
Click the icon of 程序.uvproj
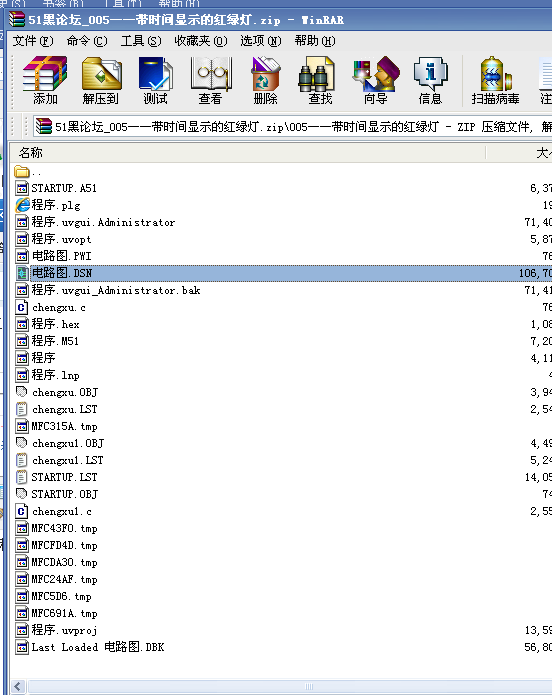click(x=22, y=630)
